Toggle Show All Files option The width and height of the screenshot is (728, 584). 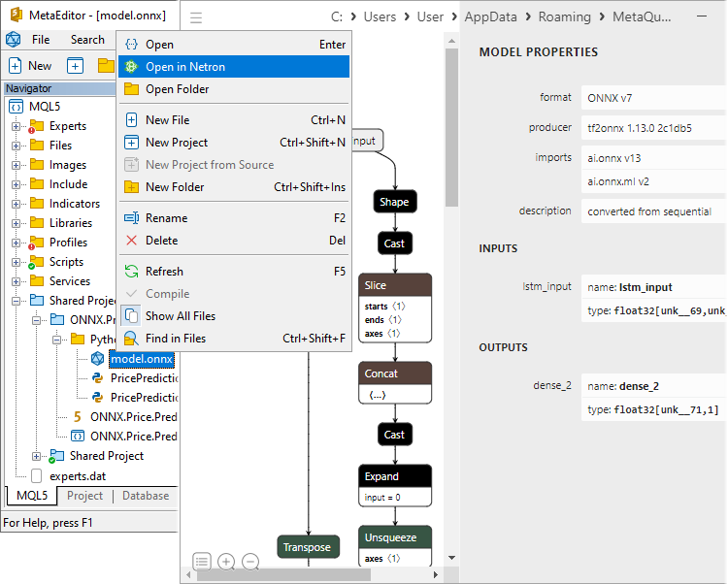(234, 316)
